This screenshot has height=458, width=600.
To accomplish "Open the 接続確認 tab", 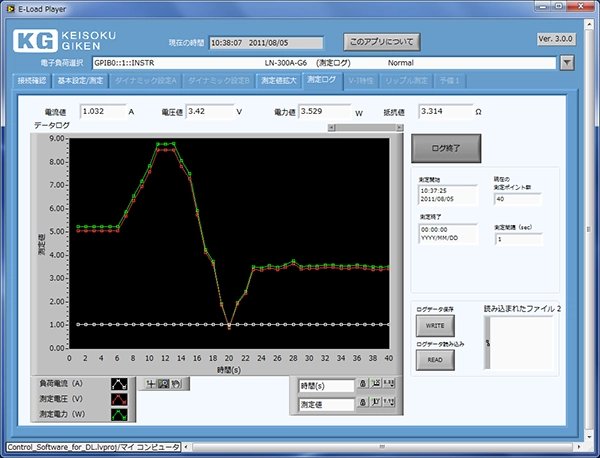I will pos(31,80).
